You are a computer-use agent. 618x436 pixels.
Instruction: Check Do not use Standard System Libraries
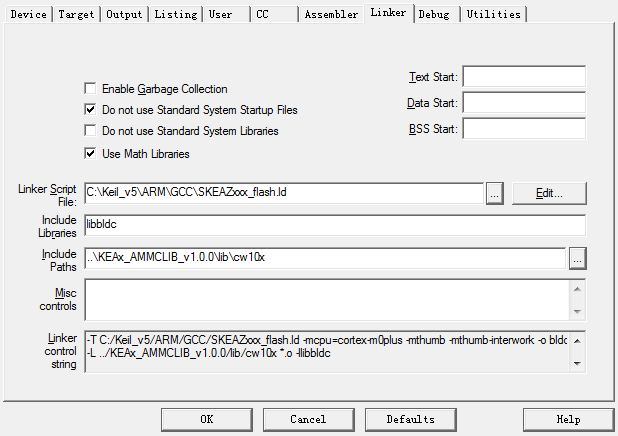pos(90,130)
